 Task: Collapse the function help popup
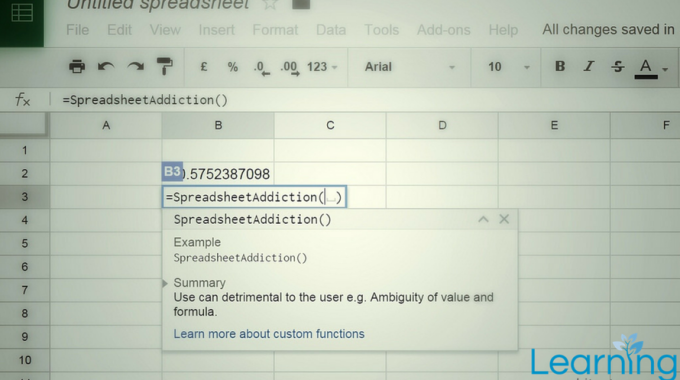coord(483,219)
